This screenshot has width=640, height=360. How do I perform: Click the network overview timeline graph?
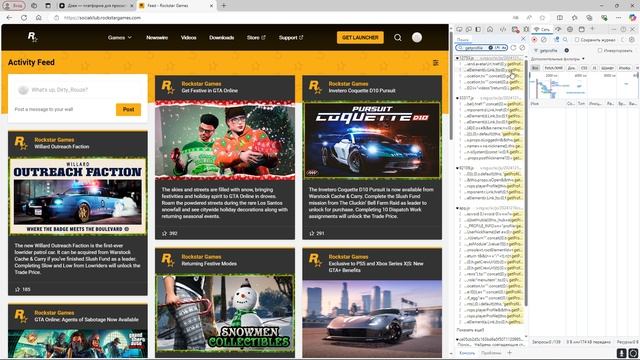pos(584,86)
